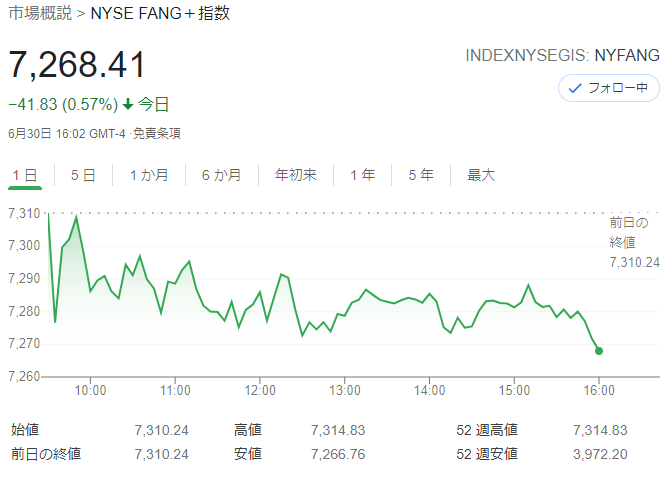Image resolution: width=669 pixels, height=484 pixels.
Task: Click the 高値 value 7,314.83
Action: pyautogui.click(x=338, y=430)
